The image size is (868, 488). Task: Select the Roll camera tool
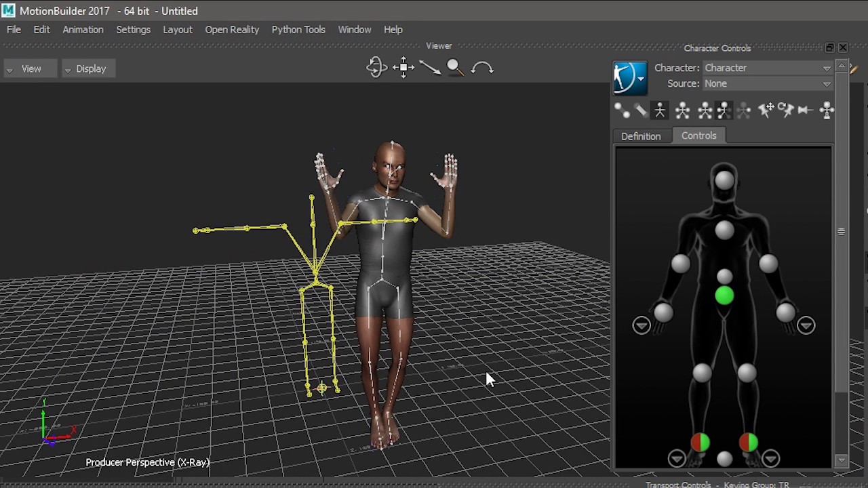(482, 67)
